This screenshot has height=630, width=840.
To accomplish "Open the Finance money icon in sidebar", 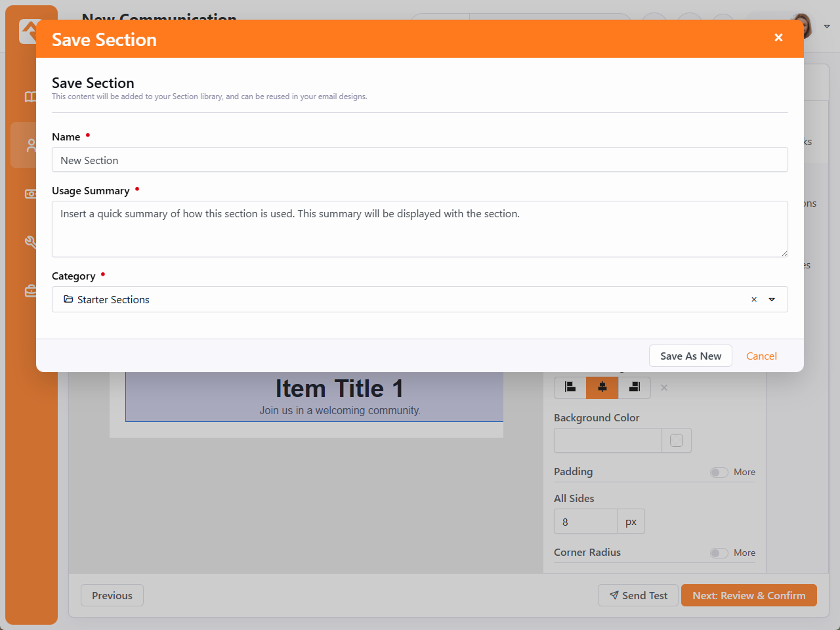I will (31, 194).
